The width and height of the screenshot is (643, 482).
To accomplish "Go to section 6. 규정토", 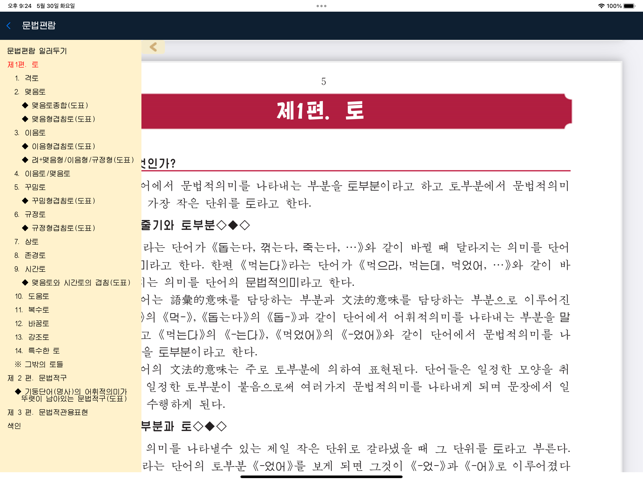I will tap(30, 214).
